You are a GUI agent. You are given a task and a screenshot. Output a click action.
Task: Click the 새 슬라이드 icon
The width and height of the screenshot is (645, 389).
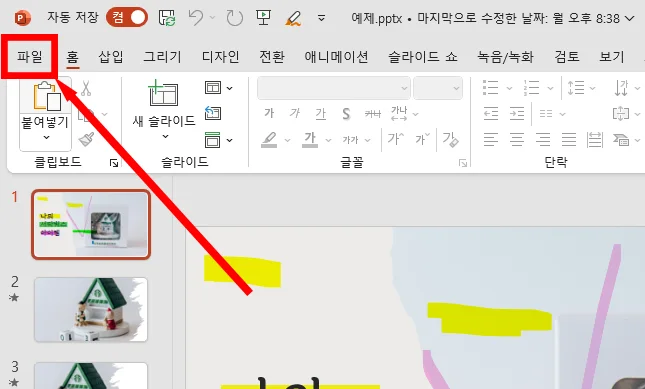[x=163, y=93]
